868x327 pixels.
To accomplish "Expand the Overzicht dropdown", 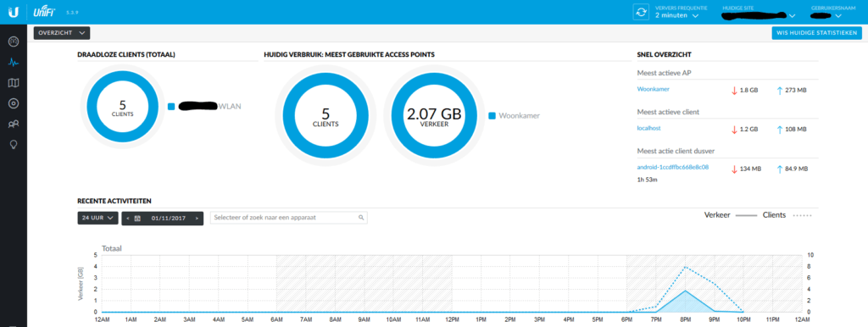I will point(62,33).
